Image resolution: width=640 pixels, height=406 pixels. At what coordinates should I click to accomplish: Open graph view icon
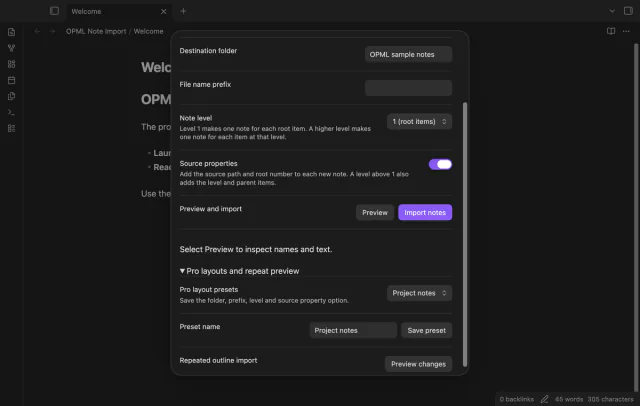pos(11,48)
